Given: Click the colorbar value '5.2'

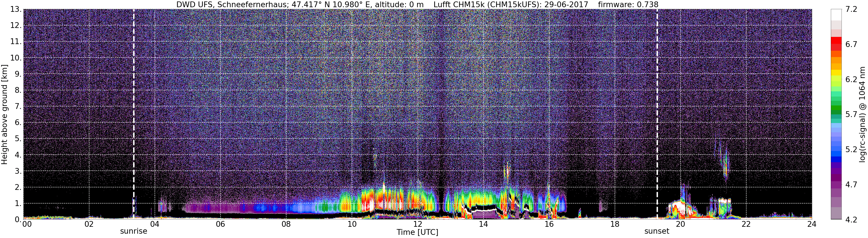Looking at the screenshot, I should coord(851,150).
